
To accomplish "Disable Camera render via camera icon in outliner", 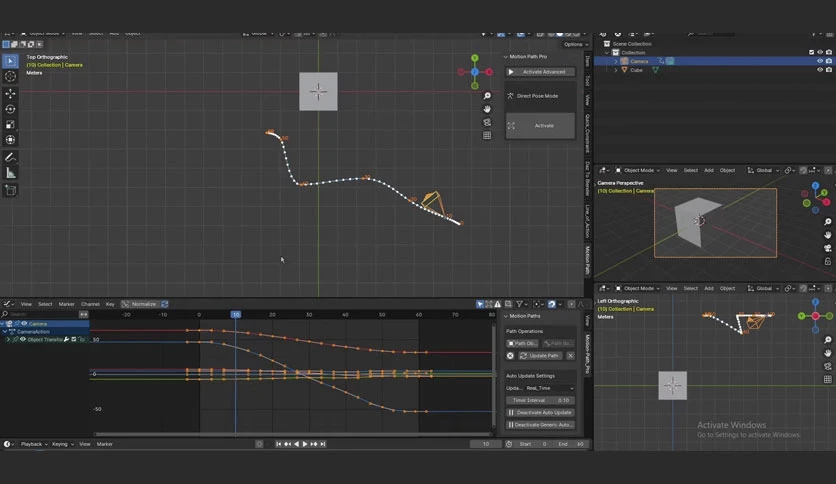I will [829, 61].
